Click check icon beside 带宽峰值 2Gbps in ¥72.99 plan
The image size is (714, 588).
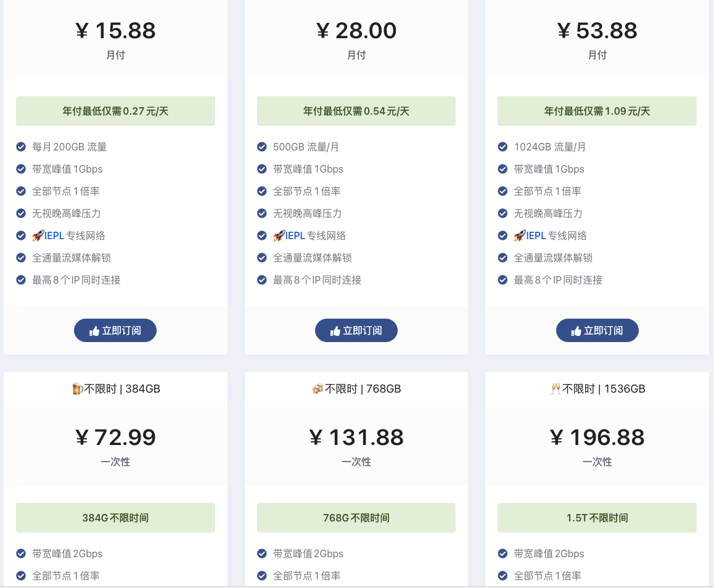click(21, 553)
